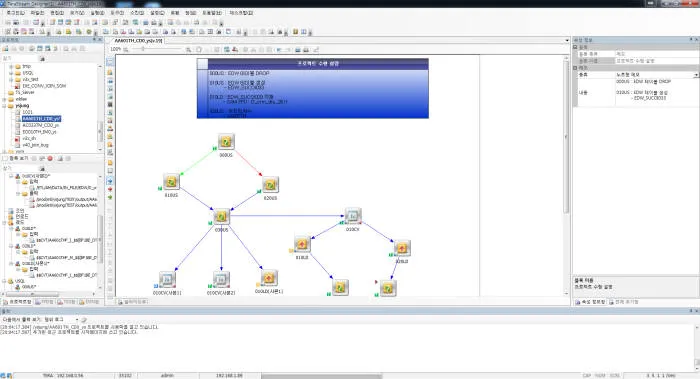Open the 파일 menu

point(37,13)
